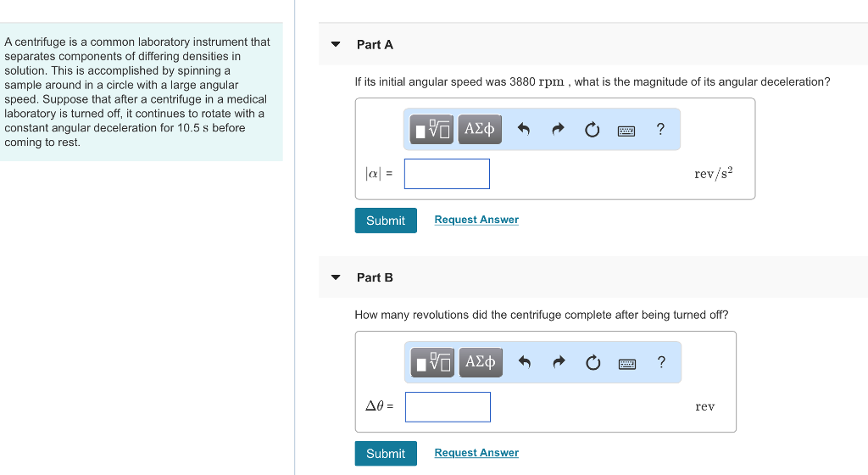Show keyboard shortcuts in Part B toolbar
The width and height of the screenshot is (868, 475).
point(626,363)
